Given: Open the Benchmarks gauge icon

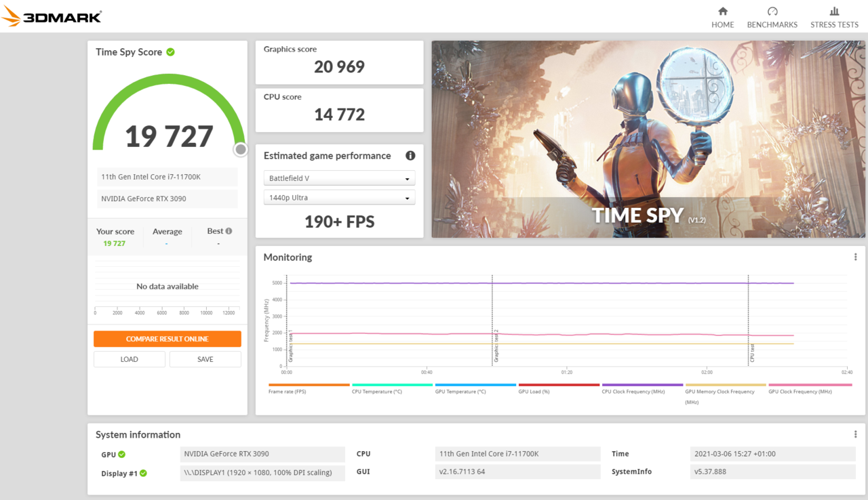Looking at the screenshot, I should pos(772,11).
